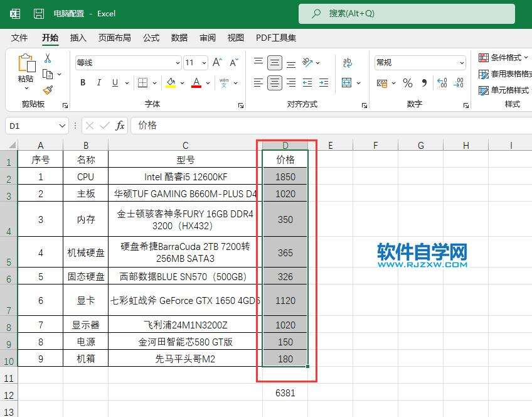Expand the fill color dropdown arrow
This screenshot has height=417, width=532.
(183, 81)
